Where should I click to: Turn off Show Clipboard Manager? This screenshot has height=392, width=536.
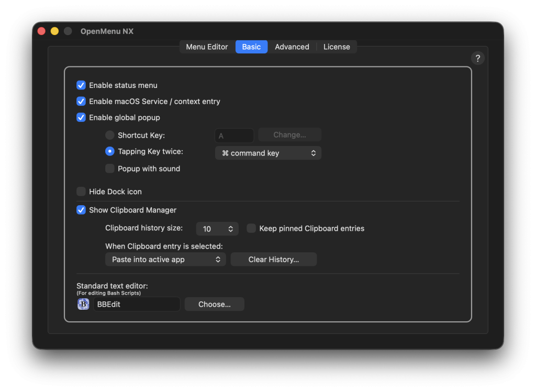81,210
